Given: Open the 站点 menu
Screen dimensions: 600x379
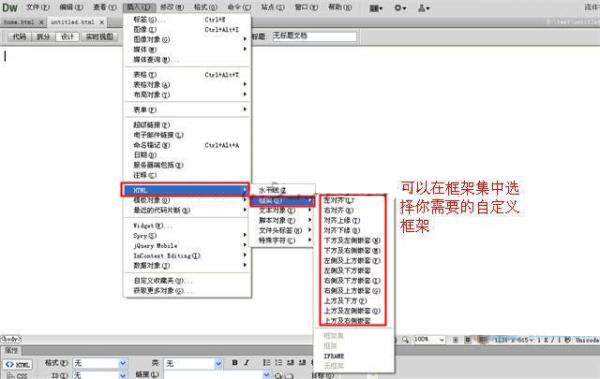Looking at the screenshot, I should tap(272, 7).
